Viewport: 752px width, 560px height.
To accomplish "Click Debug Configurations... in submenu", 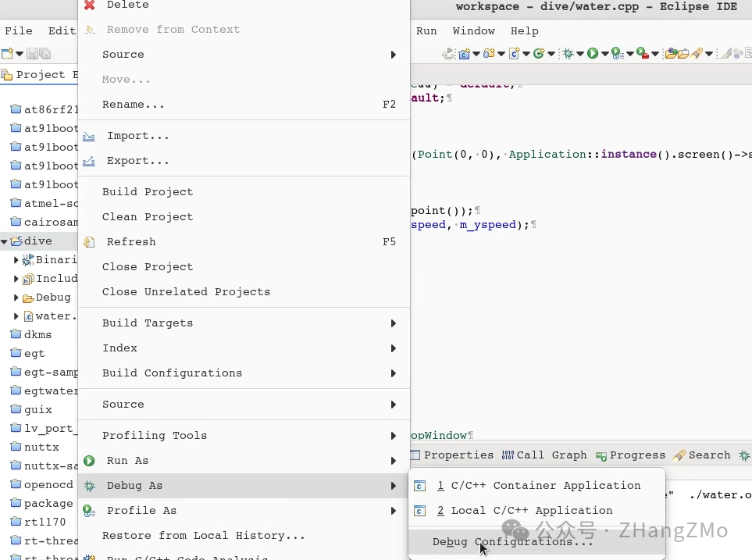I will click(536, 542).
